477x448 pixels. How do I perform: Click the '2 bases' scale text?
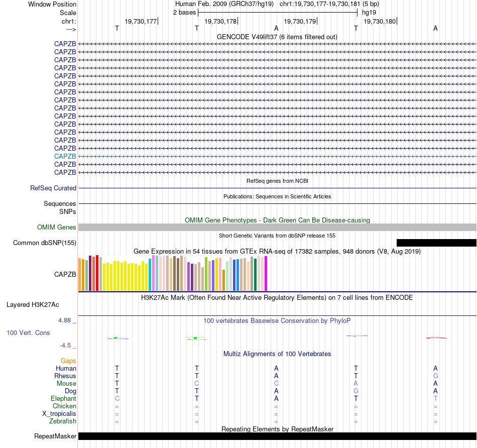184,13
